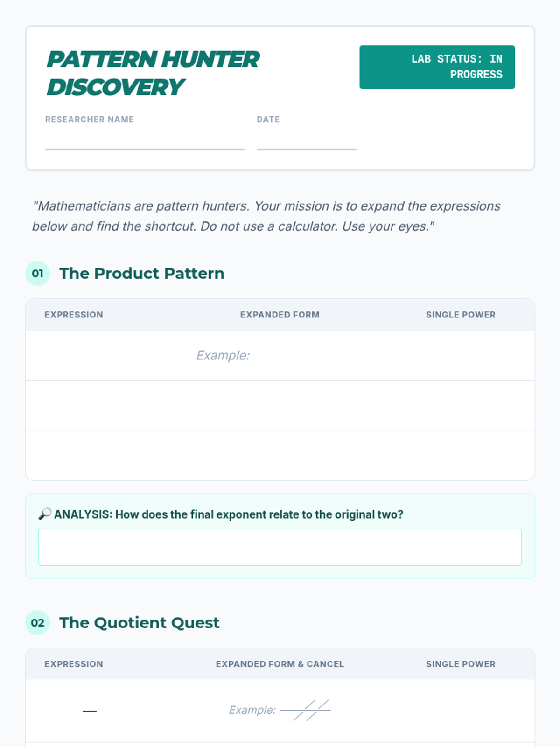This screenshot has width=560, height=747.
Task: Select The Quotient Quest heading
Action: click(x=139, y=622)
